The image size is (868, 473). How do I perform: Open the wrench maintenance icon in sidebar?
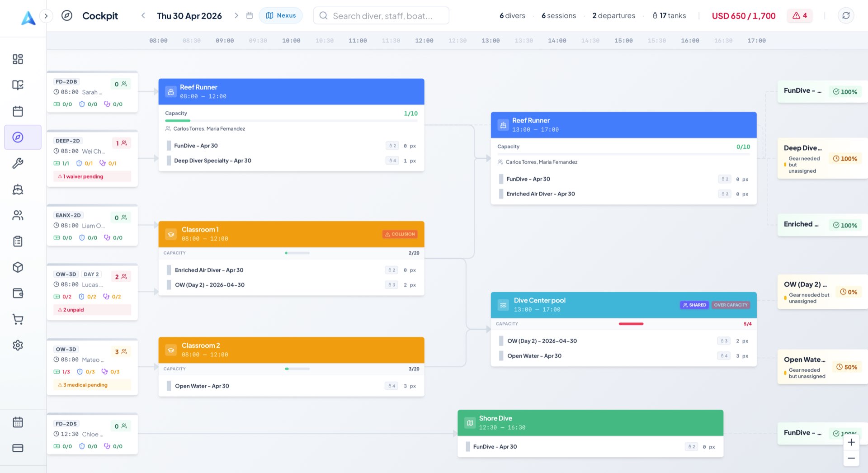(x=18, y=163)
